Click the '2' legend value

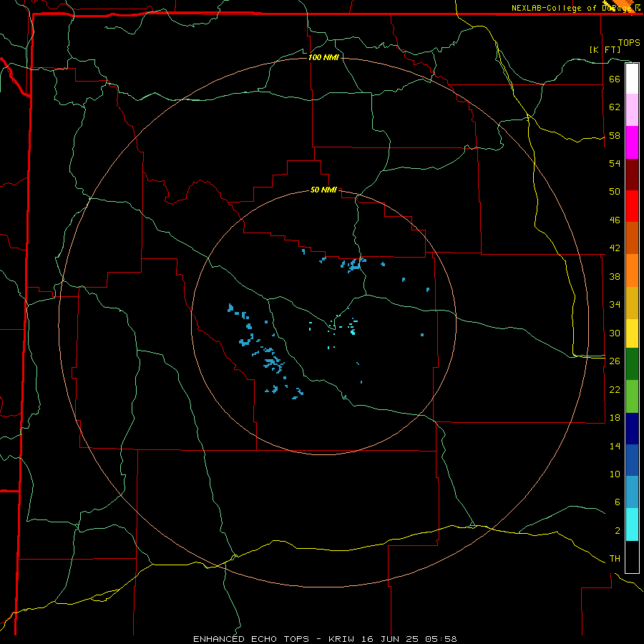coord(617,531)
